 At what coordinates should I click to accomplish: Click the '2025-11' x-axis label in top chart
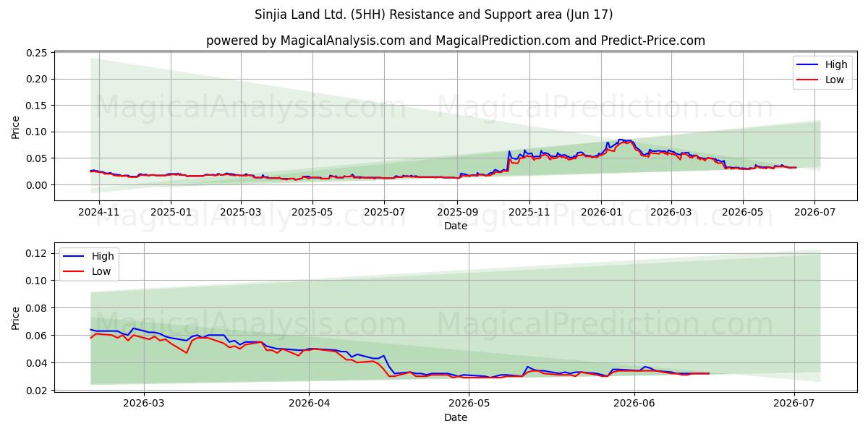tap(529, 213)
